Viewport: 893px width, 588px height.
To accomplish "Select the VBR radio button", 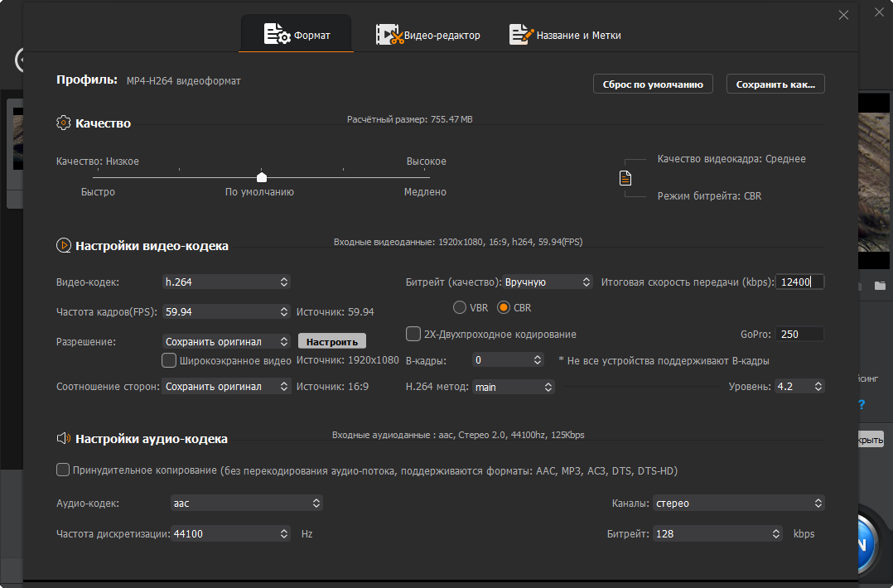I will pos(460,307).
